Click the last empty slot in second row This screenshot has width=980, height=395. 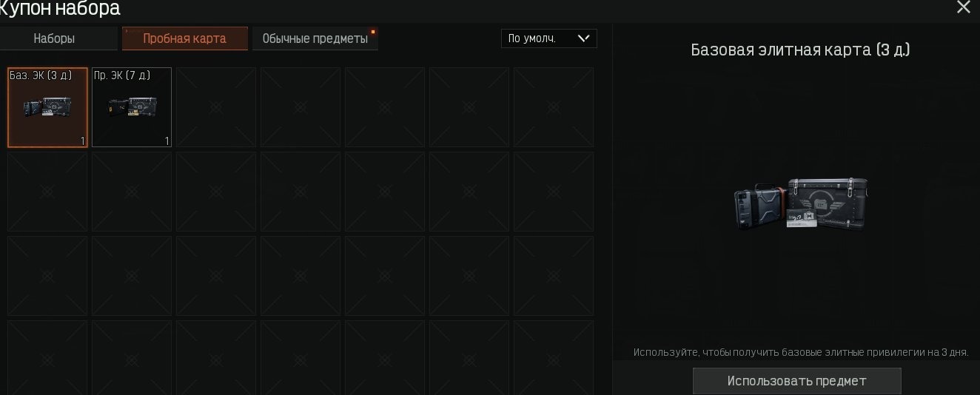(x=554, y=192)
